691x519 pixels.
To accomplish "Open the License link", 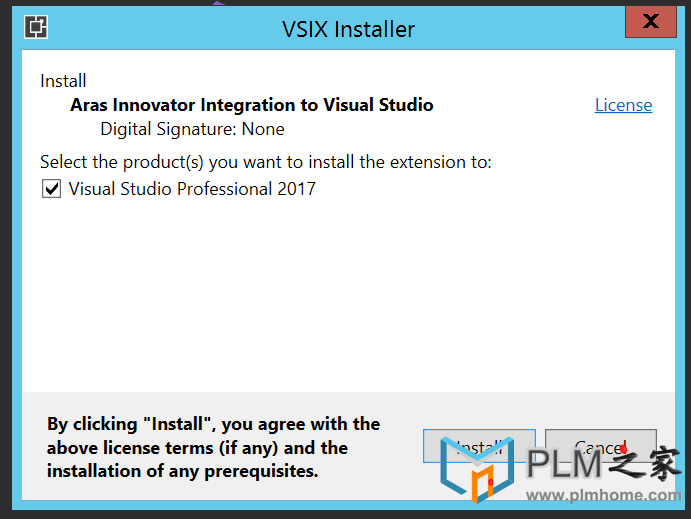I will point(623,105).
